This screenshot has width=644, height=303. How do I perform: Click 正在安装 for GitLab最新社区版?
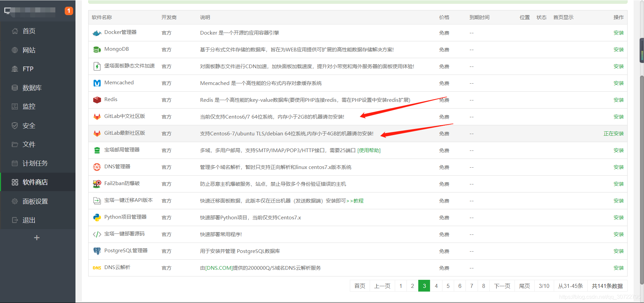point(613,134)
